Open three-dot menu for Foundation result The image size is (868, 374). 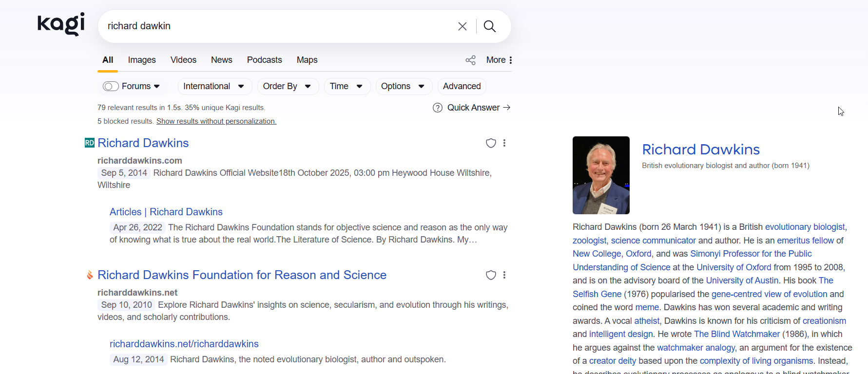pos(504,275)
